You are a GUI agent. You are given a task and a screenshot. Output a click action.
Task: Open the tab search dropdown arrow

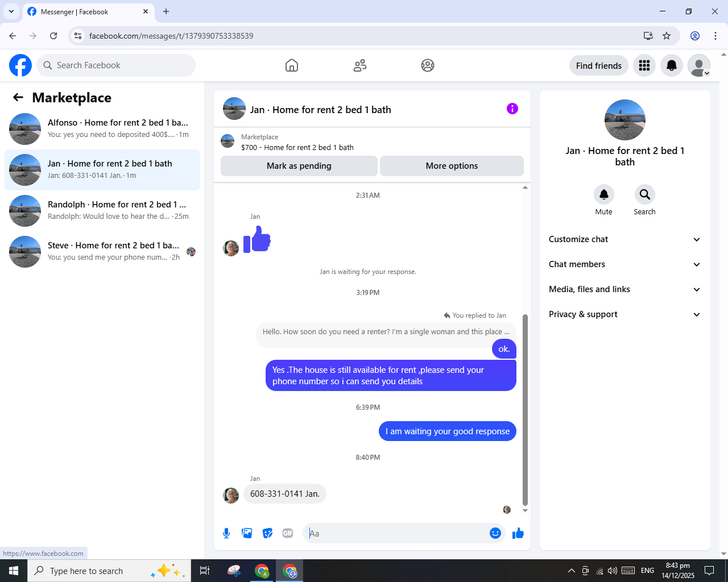11,11
